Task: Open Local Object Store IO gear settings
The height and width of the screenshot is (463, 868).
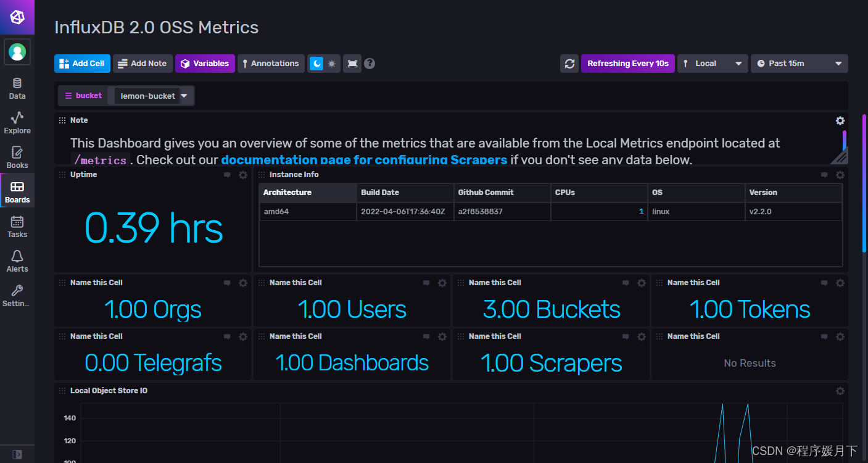Action: 840,391
